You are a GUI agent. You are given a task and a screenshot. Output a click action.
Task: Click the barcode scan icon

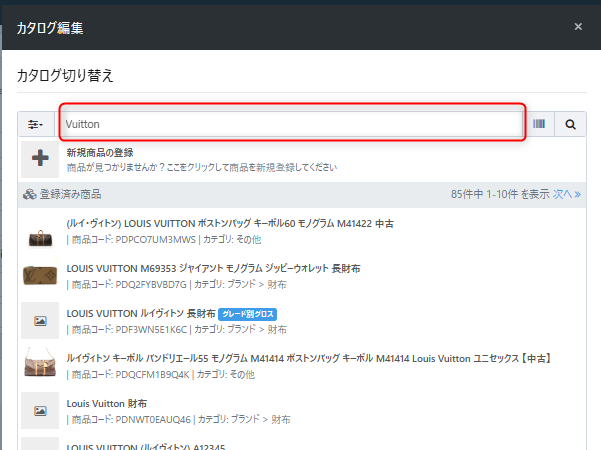pos(539,124)
